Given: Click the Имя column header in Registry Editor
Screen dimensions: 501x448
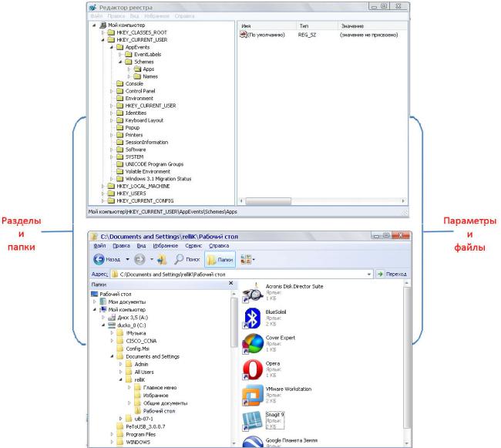Looking at the screenshot, I should coord(267,26).
